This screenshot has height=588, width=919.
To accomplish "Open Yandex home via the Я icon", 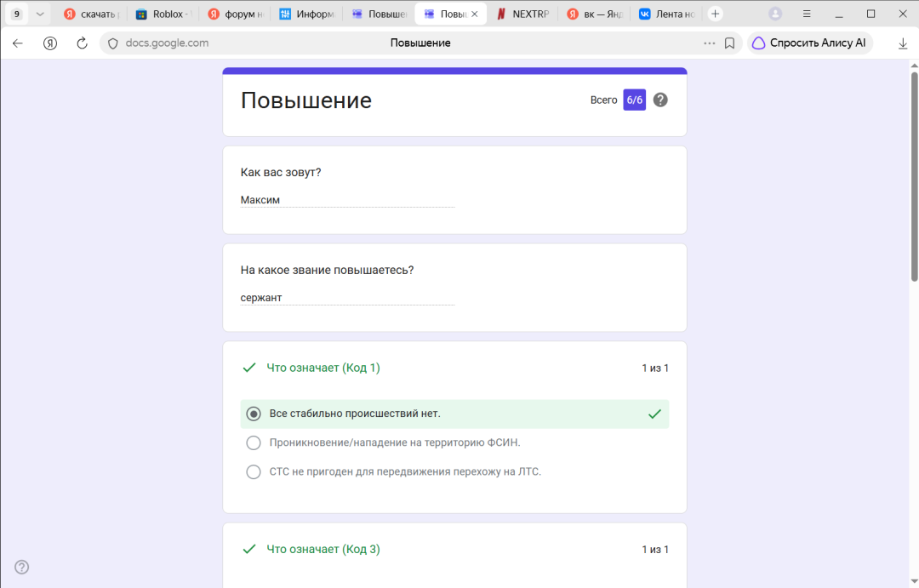I will (x=50, y=43).
